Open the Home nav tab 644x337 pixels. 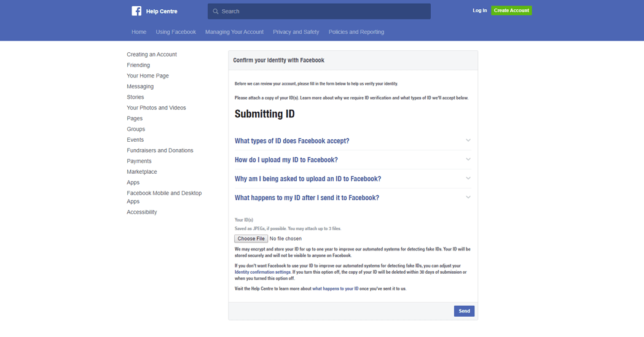click(139, 32)
